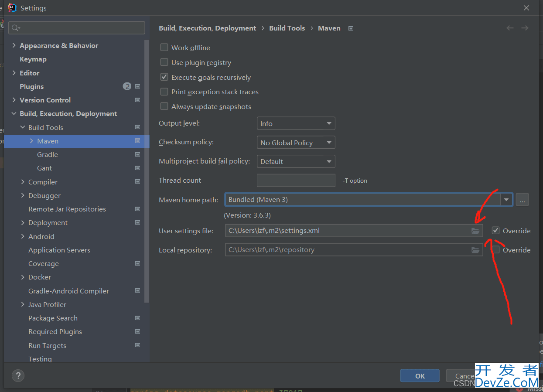Screen dimensions: 543x392
Task: Click the project settings icon on Compiler row
Action: [x=137, y=182]
